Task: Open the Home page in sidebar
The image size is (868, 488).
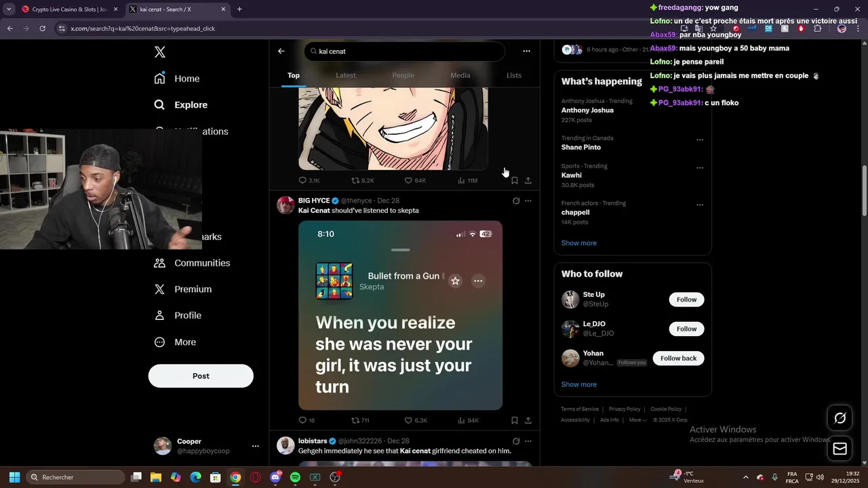Action: click(177, 79)
